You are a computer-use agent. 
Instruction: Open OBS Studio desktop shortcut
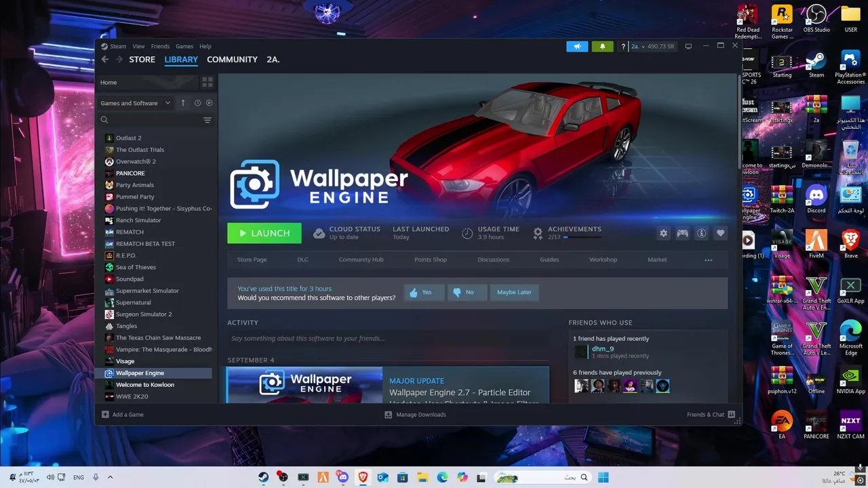(x=816, y=20)
